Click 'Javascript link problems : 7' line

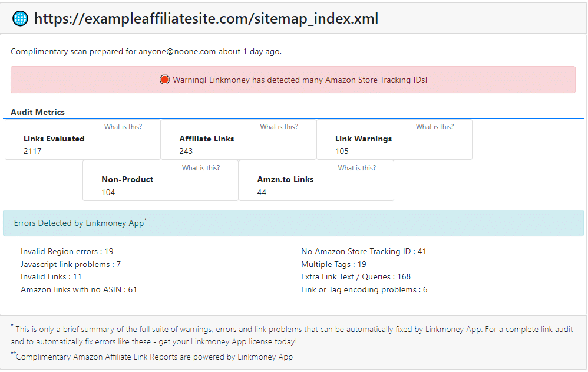pyautogui.click(x=71, y=264)
